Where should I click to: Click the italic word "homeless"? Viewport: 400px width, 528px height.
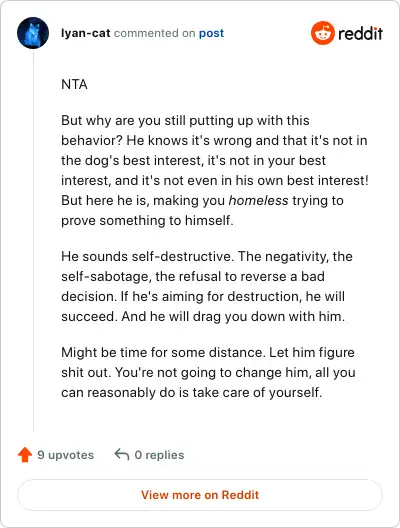pos(258,200)
